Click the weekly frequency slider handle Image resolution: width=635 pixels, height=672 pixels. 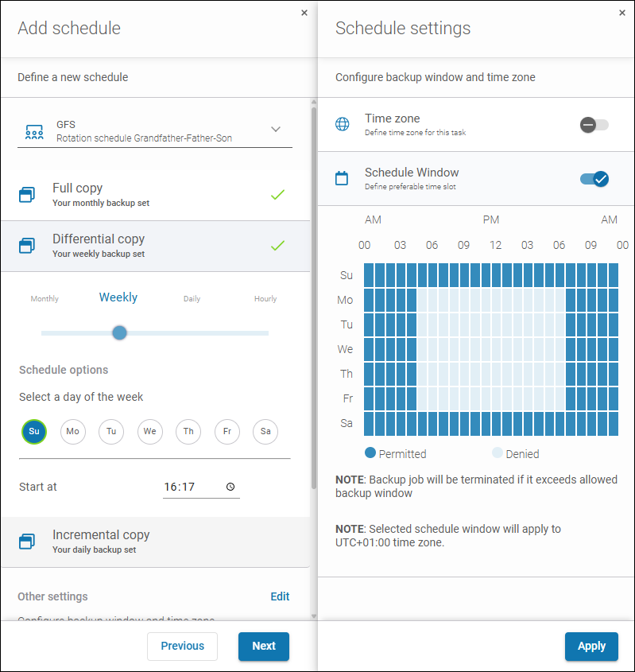[x=118, y=332]
